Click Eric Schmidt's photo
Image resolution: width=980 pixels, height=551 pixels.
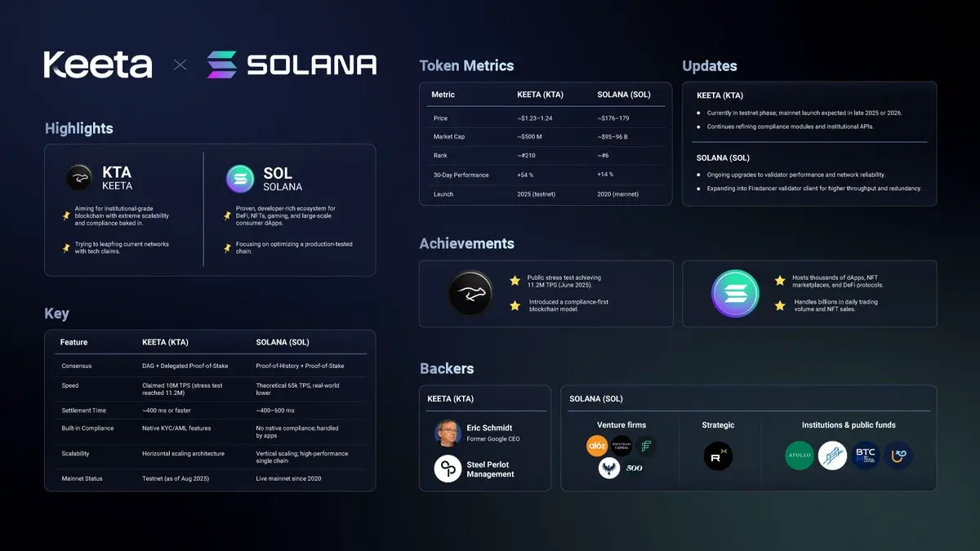(448, 433)
